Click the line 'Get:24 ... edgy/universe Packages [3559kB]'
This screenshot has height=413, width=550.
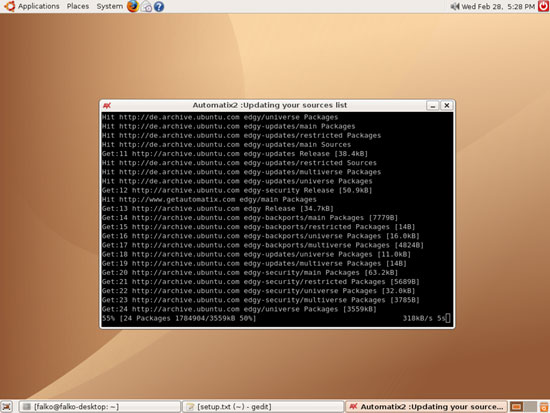point(239,309)
